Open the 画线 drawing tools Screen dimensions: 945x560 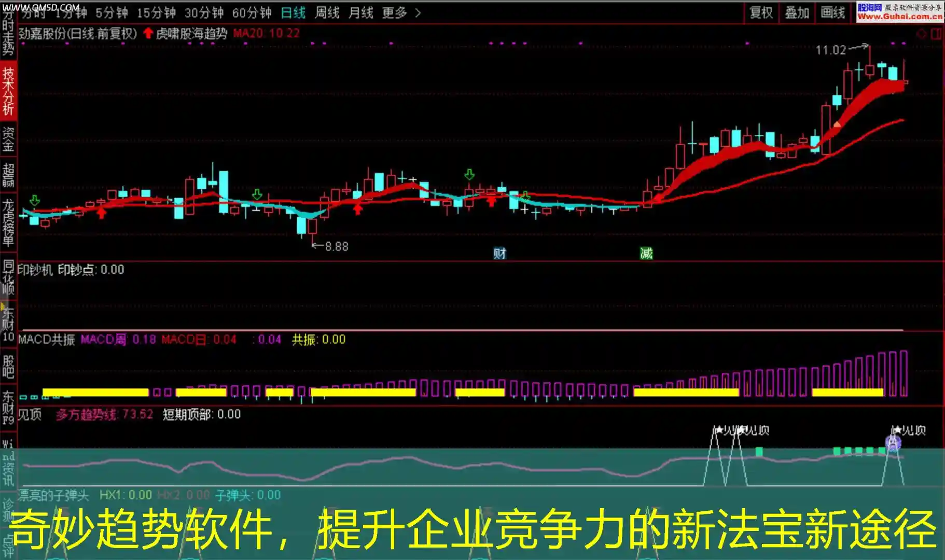coord(832,12)
